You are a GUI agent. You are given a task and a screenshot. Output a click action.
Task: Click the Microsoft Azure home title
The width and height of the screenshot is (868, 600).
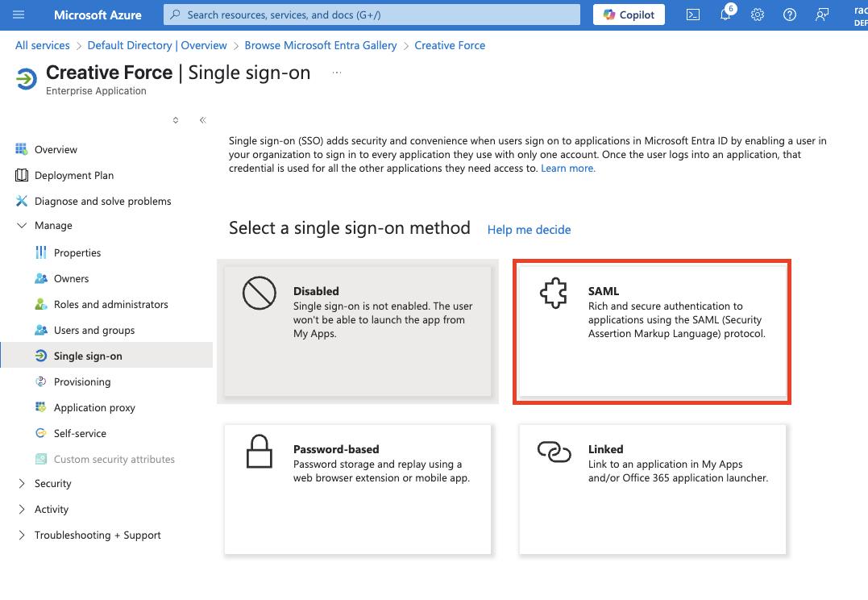coord(98,15)
